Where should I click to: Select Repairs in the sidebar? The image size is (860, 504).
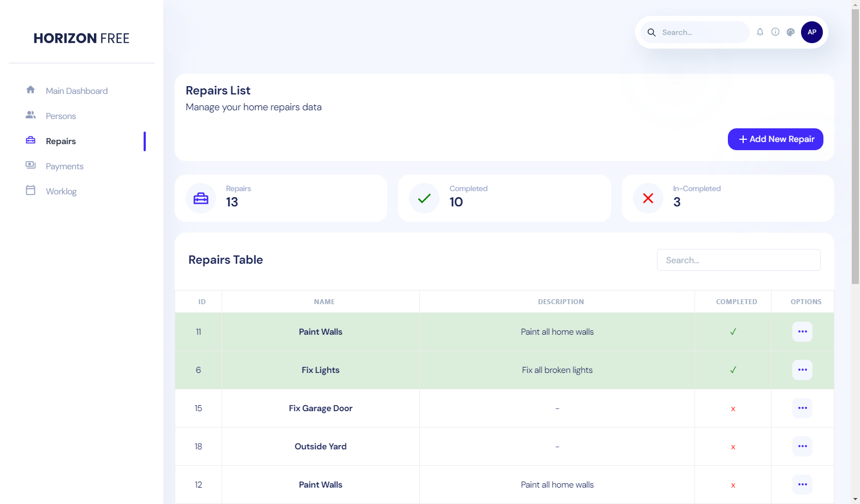(61, 141)
